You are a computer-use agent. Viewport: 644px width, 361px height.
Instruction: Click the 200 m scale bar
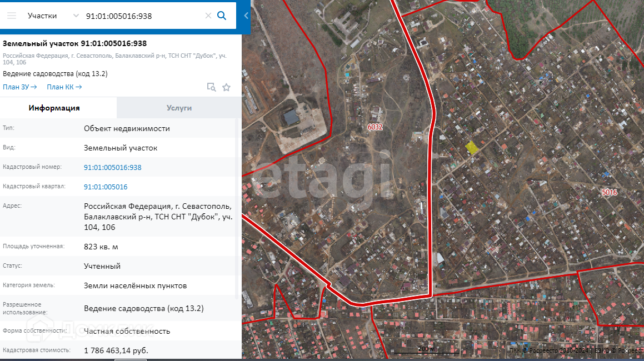(x=425, y=350)
